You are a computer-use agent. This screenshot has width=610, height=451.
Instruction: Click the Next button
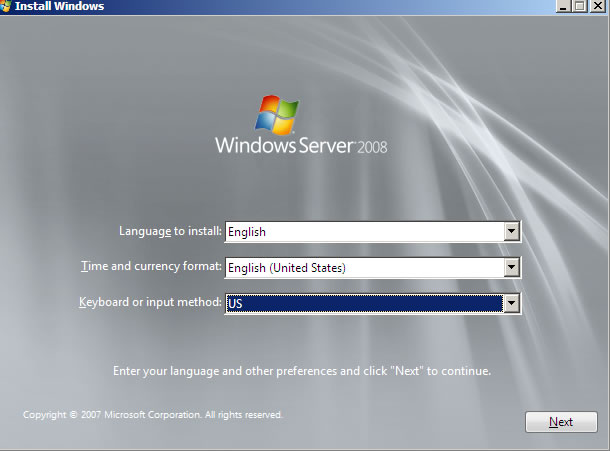click(x=561, y=422)
